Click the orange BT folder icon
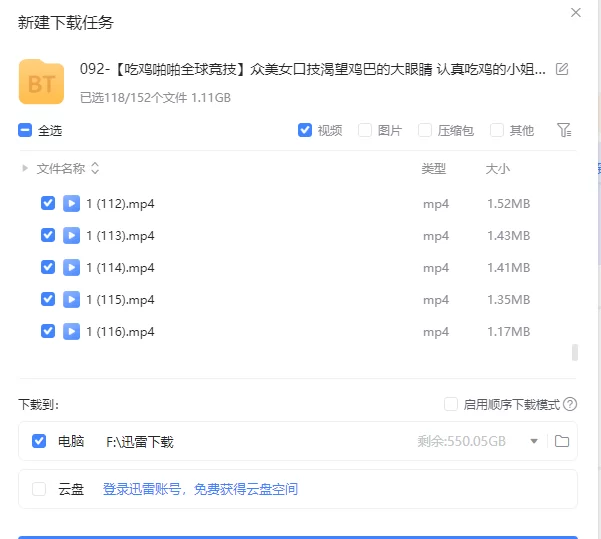Screen dimensions: 601x539 click(41, 82)
